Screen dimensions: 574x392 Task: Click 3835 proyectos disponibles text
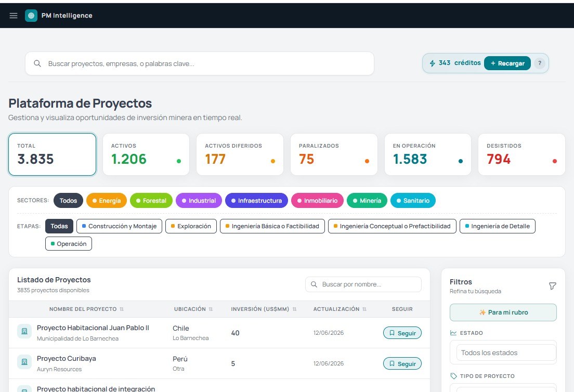(x=53, y=290)
